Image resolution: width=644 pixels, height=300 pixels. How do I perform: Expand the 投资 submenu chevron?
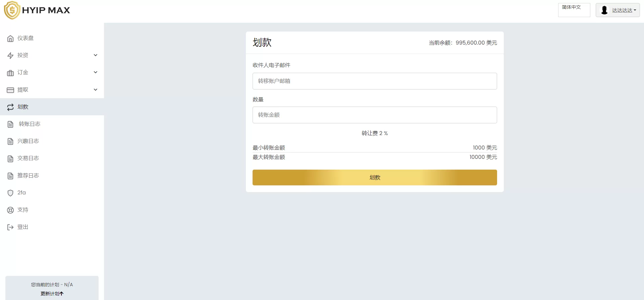point(96,55)
